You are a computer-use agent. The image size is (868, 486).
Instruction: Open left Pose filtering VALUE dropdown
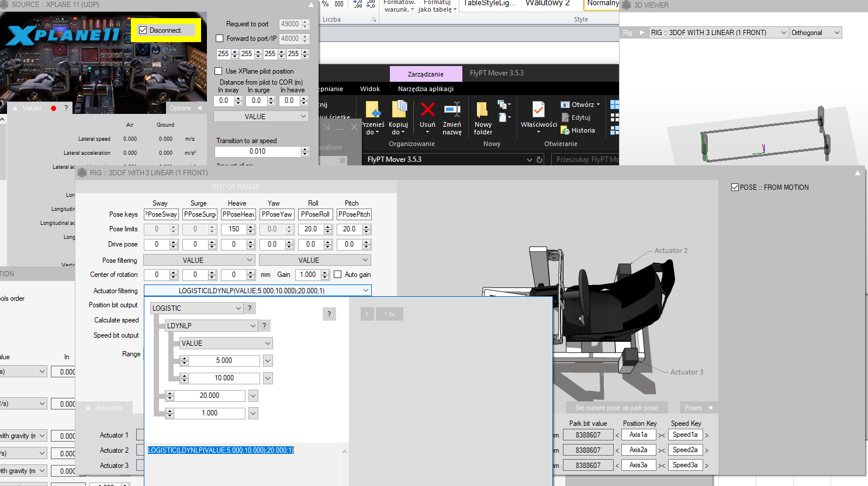click(199, 260)
